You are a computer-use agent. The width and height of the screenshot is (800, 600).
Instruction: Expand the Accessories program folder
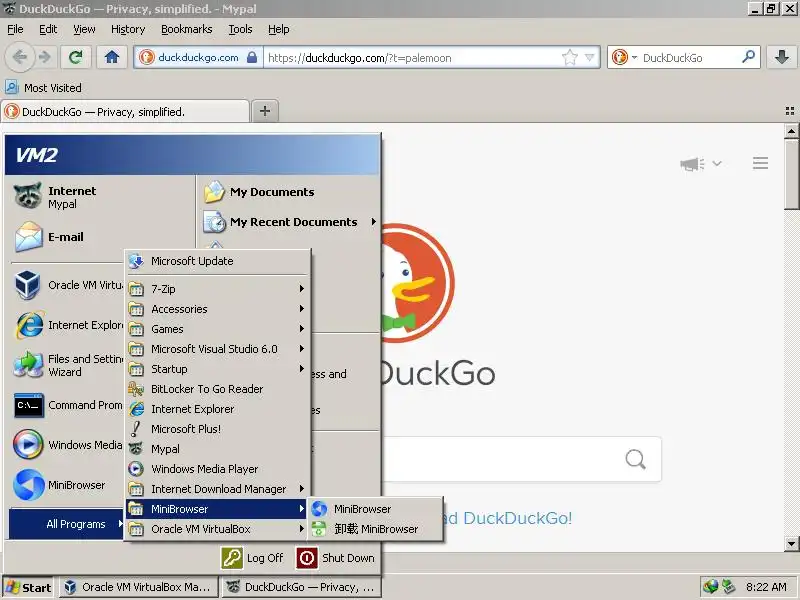tap(218, 309)
